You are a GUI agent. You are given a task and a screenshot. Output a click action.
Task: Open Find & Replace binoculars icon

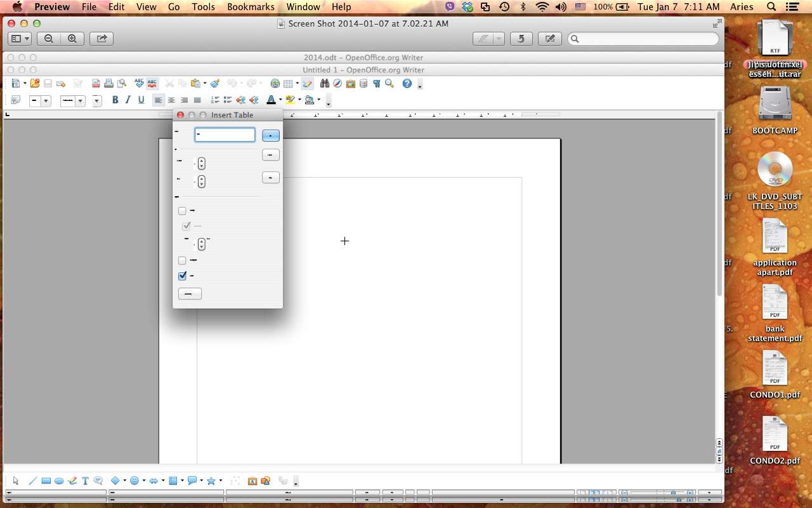[325, 83]
